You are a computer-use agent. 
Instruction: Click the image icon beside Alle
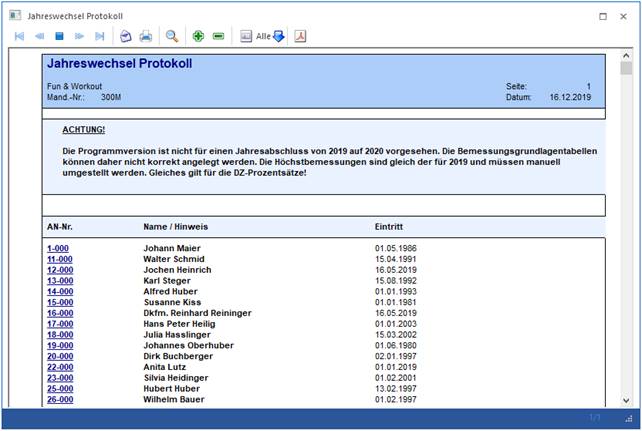tap(246, 36)
